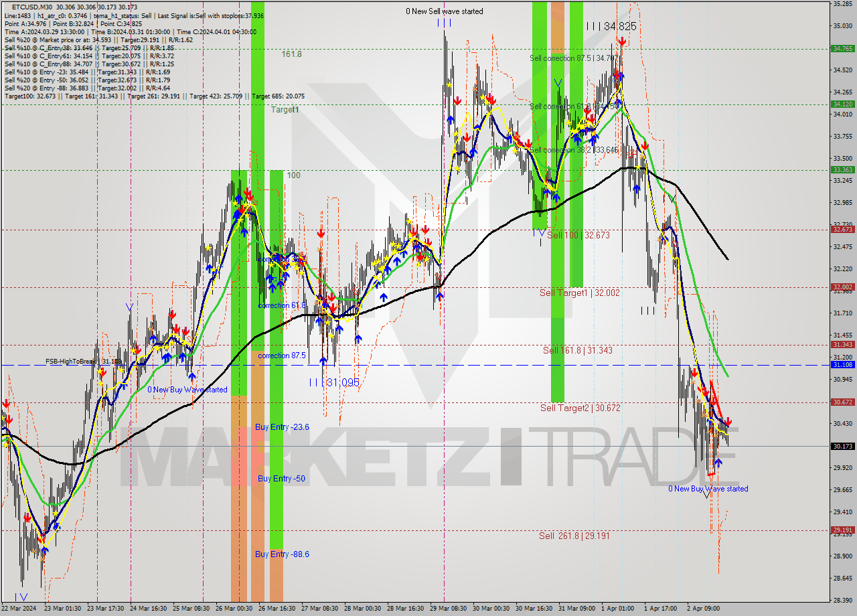
Task: Select the blue price tag 31.108
Action: click(x=842, y=364)
